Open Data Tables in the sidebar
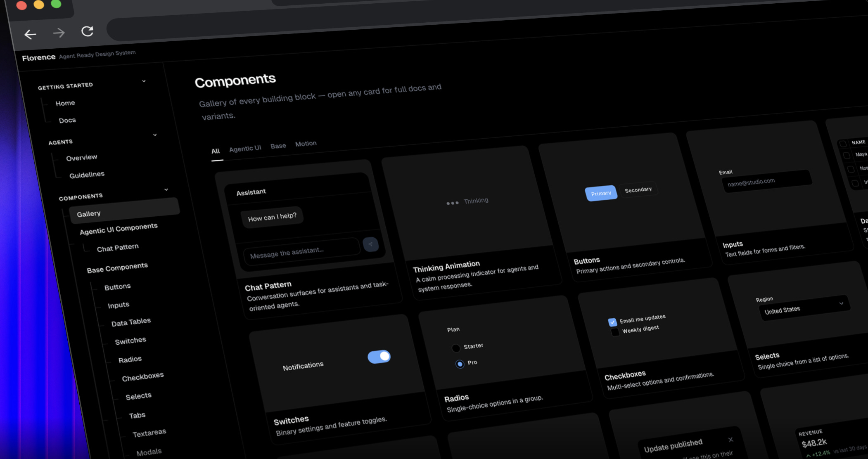 coord(131,322)
